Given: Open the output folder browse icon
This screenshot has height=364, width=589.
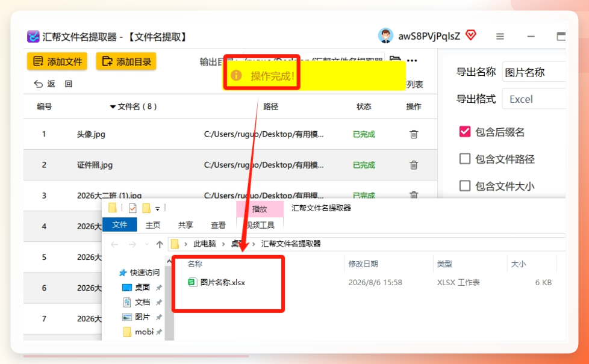Looking at the screenshot, I should click(394, 60).
